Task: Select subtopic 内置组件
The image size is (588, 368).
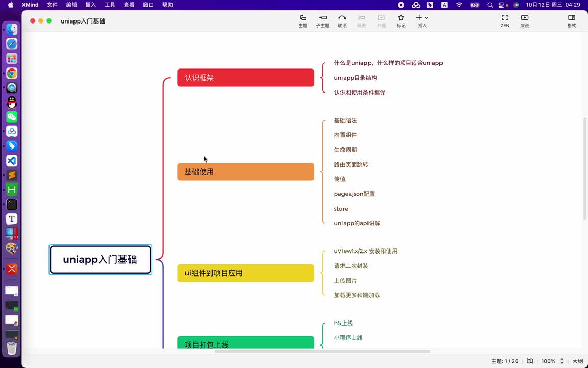Action: coord(346,135)
